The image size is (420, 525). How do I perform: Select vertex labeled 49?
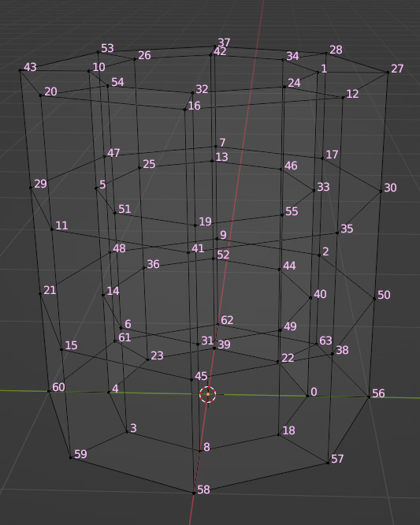click(280, 330)
